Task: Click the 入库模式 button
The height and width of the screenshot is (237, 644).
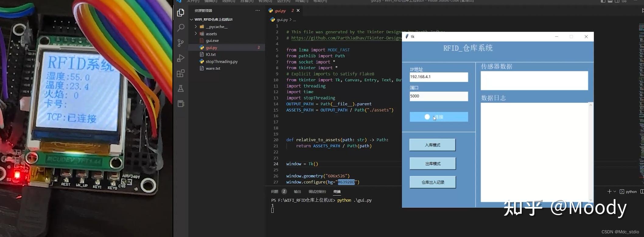Action: [x=432, y=145]
